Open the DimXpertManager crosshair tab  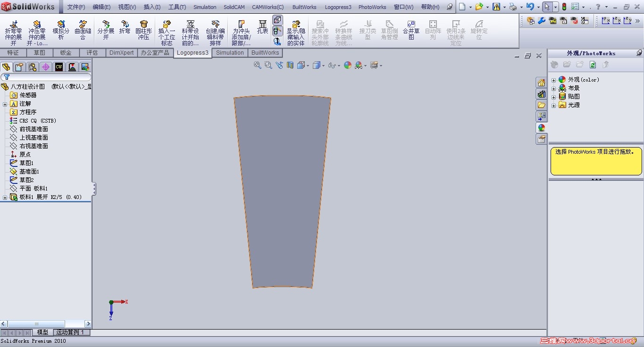point(46,67)
